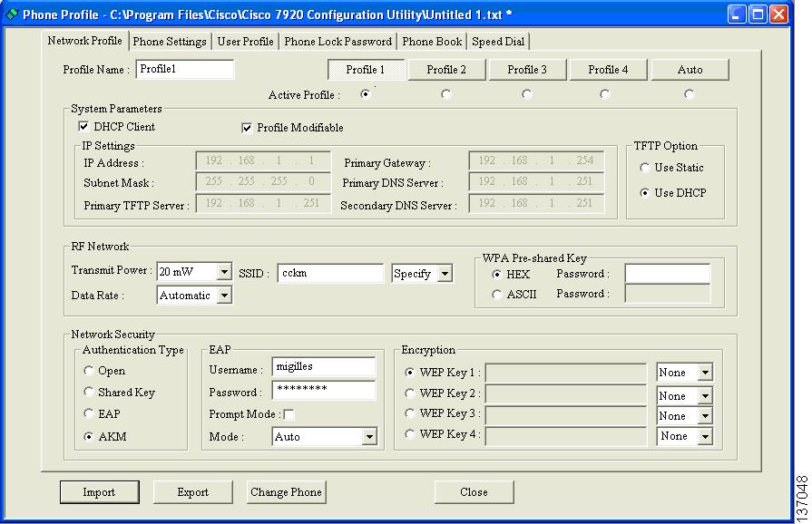Click the application icon in title bar

[x=12, y=14]
